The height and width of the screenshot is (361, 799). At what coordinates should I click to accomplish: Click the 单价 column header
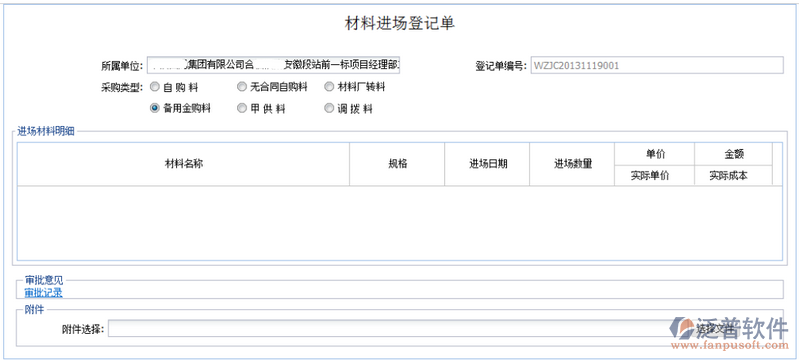[655, 154]
